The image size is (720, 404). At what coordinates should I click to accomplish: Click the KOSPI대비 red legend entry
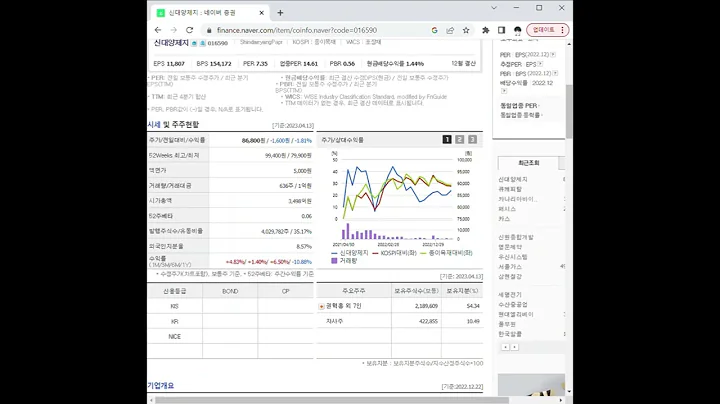(394, 253)
